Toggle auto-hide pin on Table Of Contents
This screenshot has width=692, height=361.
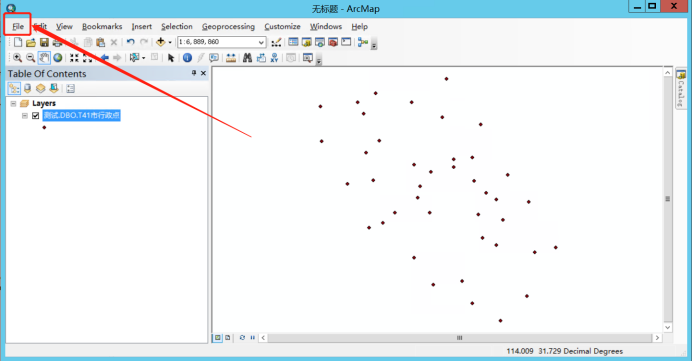(x=194, y=73)
